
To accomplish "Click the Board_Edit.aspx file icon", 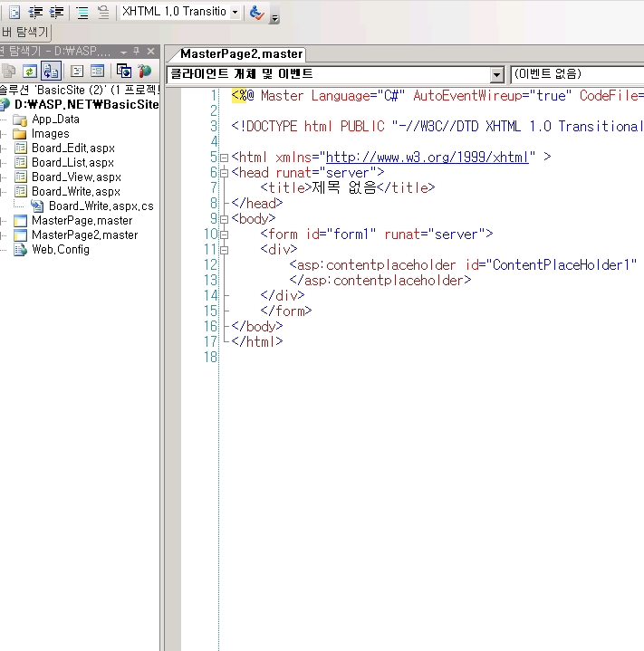I will point(20,148).
